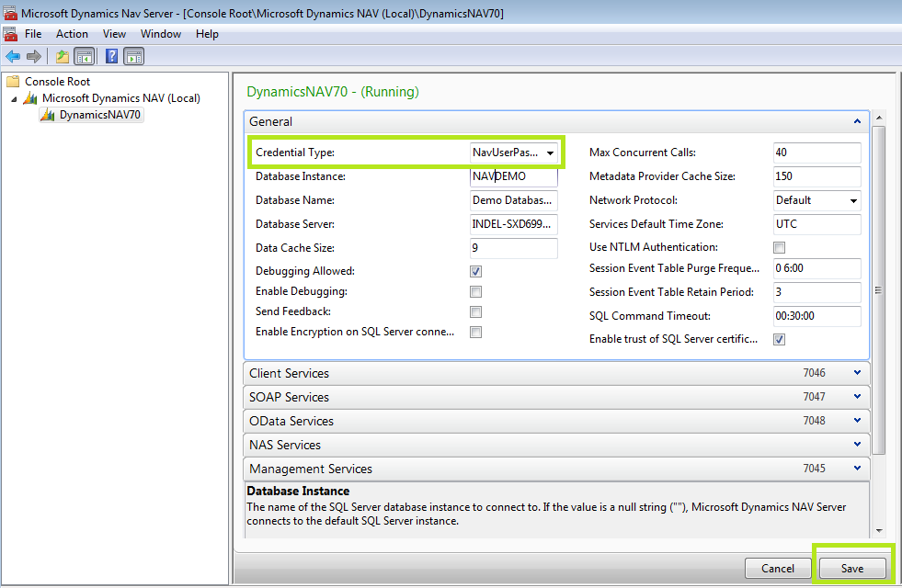Click the Back navigation arrow

[x=13, y=56]
